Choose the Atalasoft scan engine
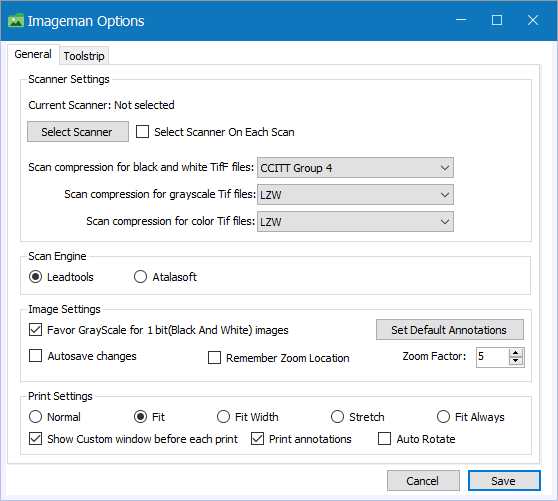Image resolution: width=558 pixels, height=501 pixels. tap(140, 277)
